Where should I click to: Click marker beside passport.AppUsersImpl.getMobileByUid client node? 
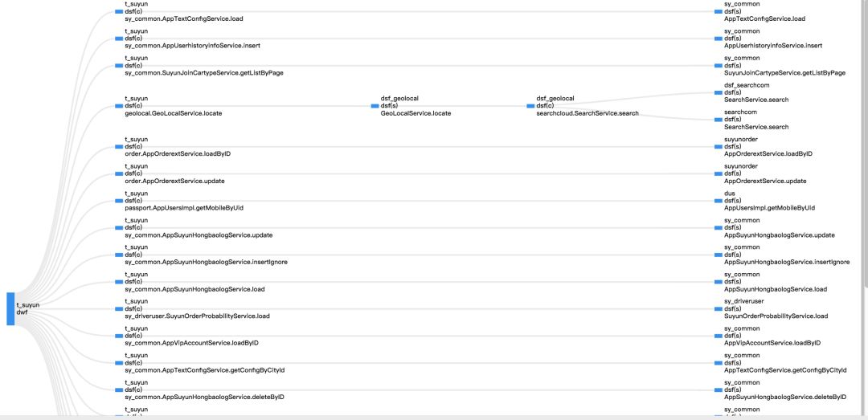[x=119, y=201]
